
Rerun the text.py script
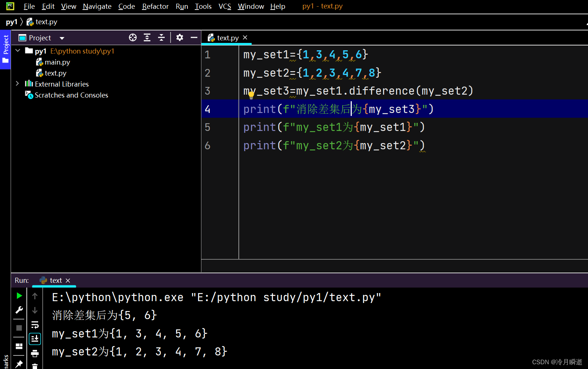(19, 296)
